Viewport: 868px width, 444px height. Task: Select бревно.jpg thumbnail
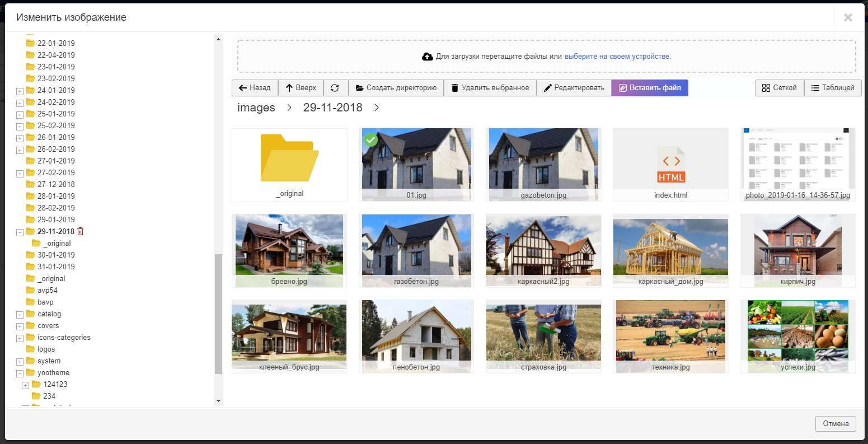pyautogui.click(x=289, y=250)
